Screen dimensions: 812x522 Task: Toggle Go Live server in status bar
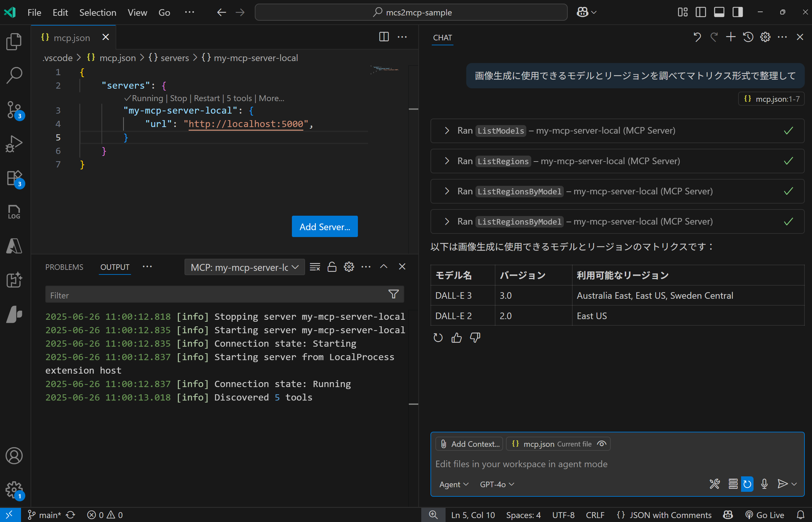point(765,515)
